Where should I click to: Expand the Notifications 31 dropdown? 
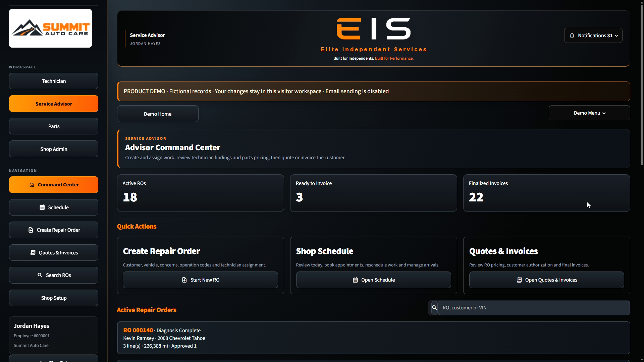(x=593, y=36)
